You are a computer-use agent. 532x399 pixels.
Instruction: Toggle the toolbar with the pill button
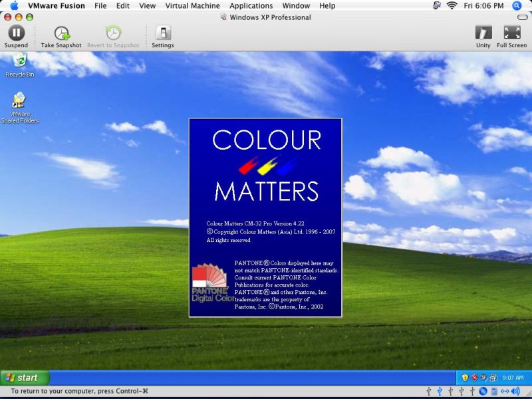tap(522, 17)
